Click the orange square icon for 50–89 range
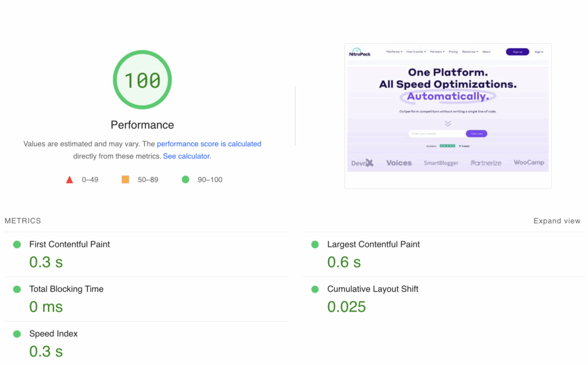 [x=126, y=179]
